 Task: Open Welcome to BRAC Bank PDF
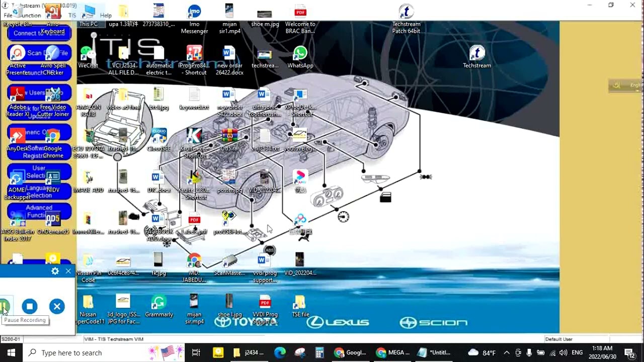300,19
